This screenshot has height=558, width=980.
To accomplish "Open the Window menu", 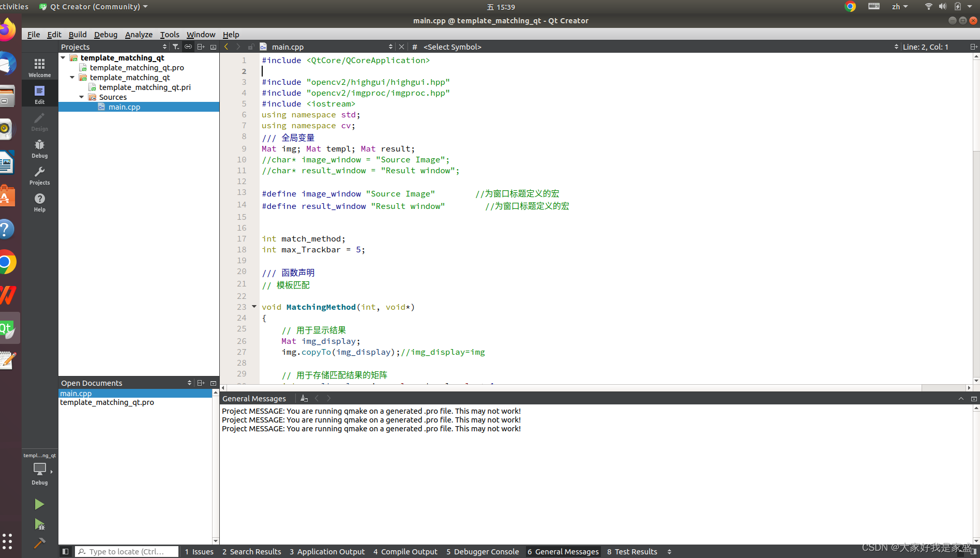I will coord(201,34).
